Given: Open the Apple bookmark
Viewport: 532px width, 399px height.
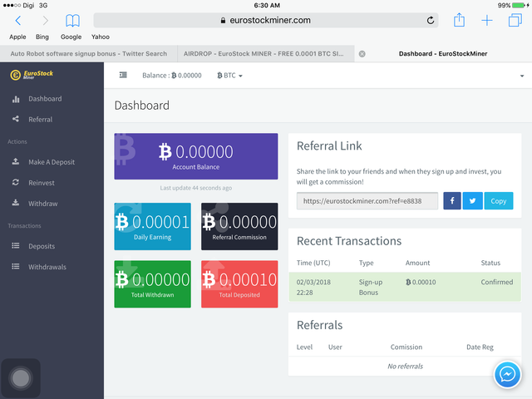Looking at the screenshot, I should (x=17, y=37).
